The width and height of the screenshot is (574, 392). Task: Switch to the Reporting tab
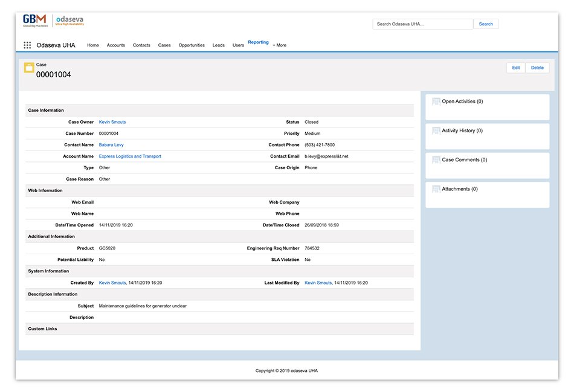coord(258,42)
